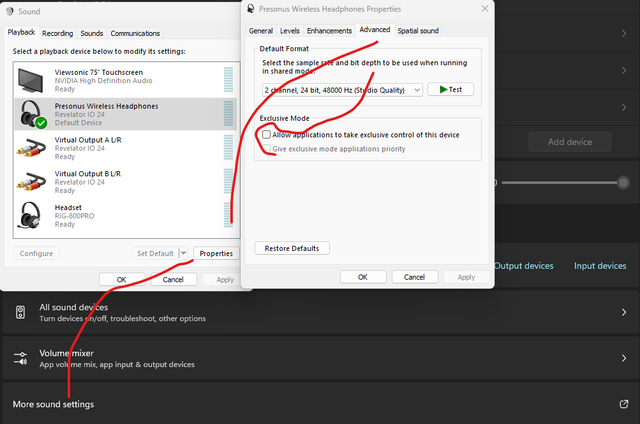Switch to the Communications tab

tap(135, 33)
